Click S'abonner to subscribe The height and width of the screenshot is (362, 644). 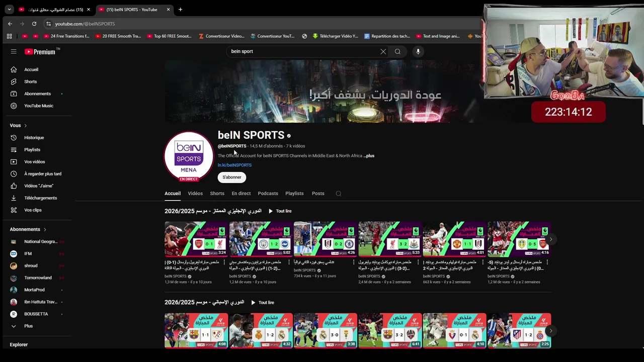click(232, 177)
